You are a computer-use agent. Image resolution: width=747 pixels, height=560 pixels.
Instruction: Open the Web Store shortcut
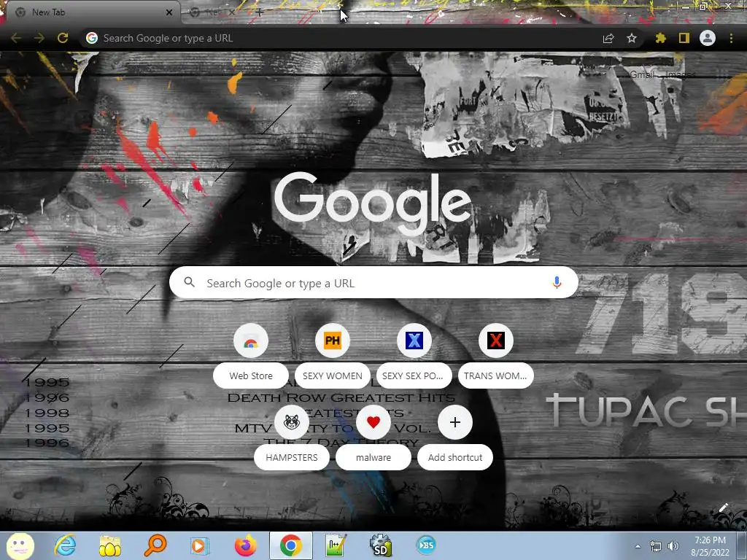pyautogui.click(x=251, y=356)
